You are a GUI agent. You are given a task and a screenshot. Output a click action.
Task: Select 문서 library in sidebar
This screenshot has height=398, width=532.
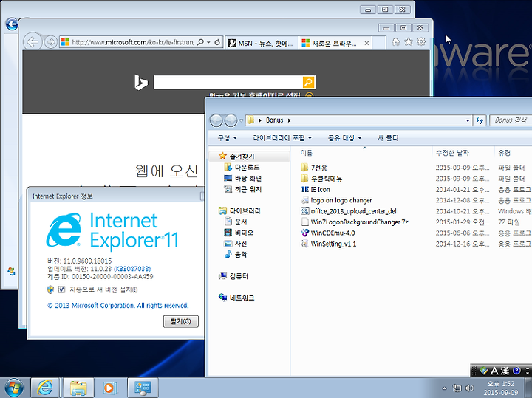236,222
